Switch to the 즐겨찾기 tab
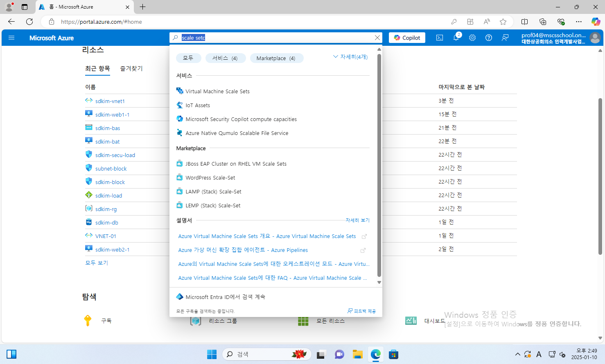Screen dimensions: 605x364 tap(131, 68)
